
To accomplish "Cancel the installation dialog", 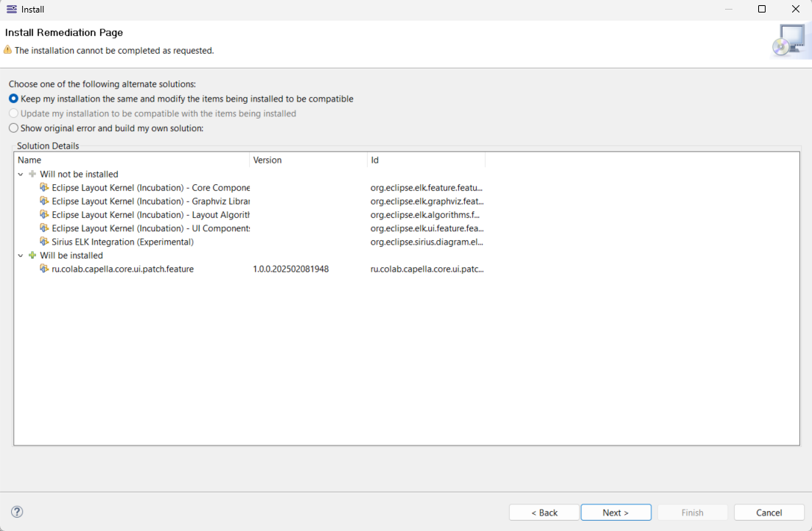I will (x=769, y=513).
